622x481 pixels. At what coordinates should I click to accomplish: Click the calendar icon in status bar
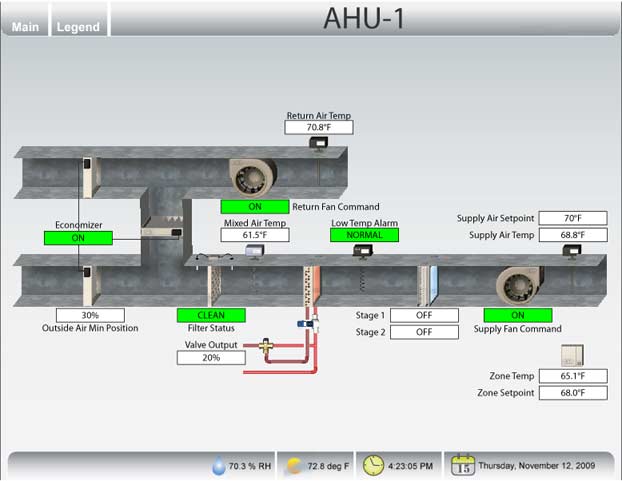(463, 465)
